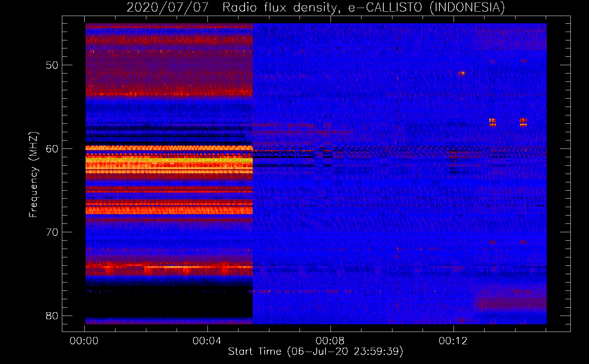Click the plot title 'Radio flux density, e-CALLISTO (INDONESIA)'
The width and height of the screenshot is (589, 364).
pos(364,7)
